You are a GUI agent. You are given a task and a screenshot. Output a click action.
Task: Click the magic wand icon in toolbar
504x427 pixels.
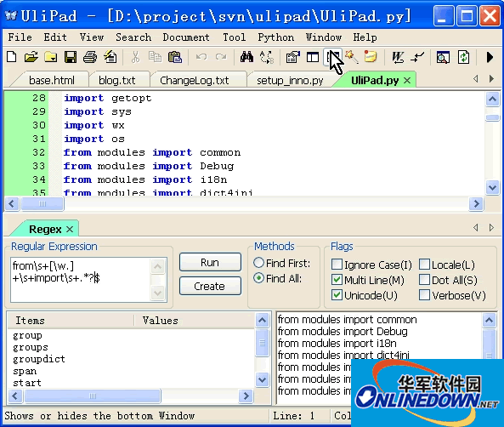point(351,57)
